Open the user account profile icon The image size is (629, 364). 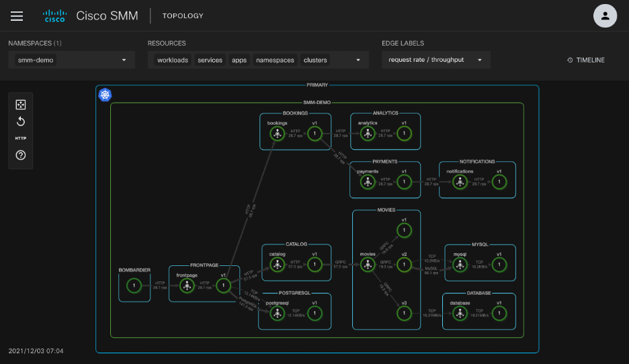pos(605,16)
